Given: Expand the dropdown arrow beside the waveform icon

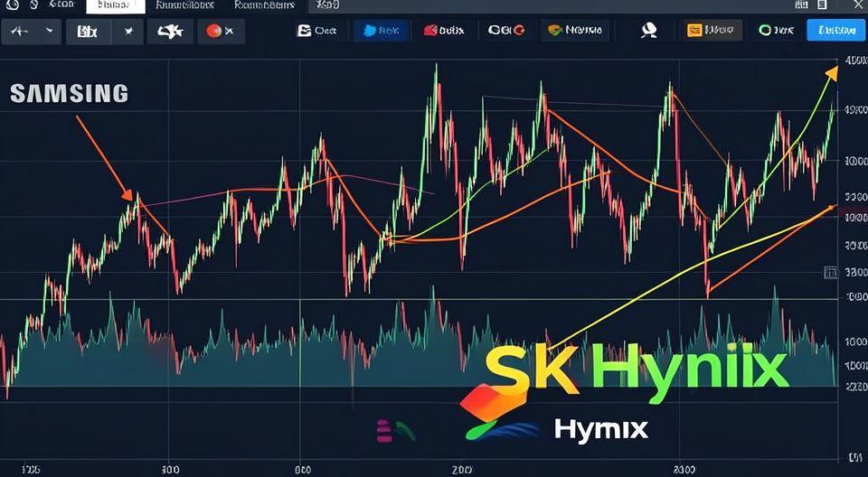Looking at the screenshot, I should coord(48,31).
